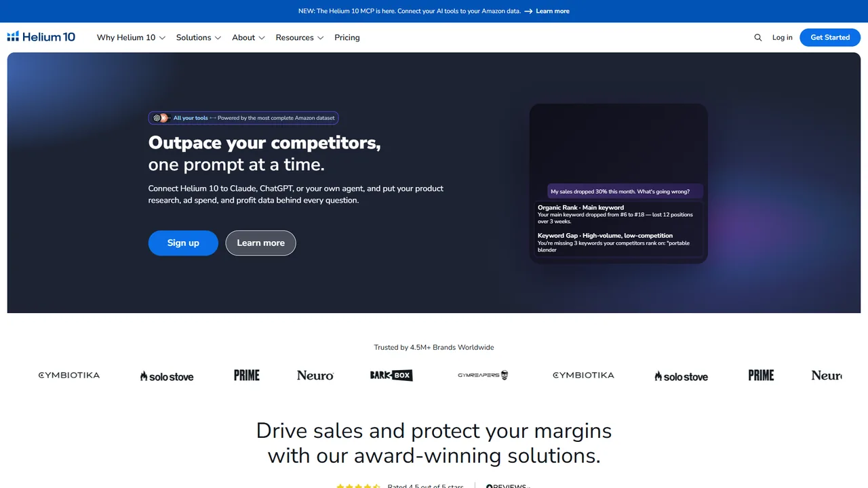Image resolution: width=868 pixels, height=488 pixels.
Task: Select the Neuro logo beside BarkBox
Action: pos(315,375)
